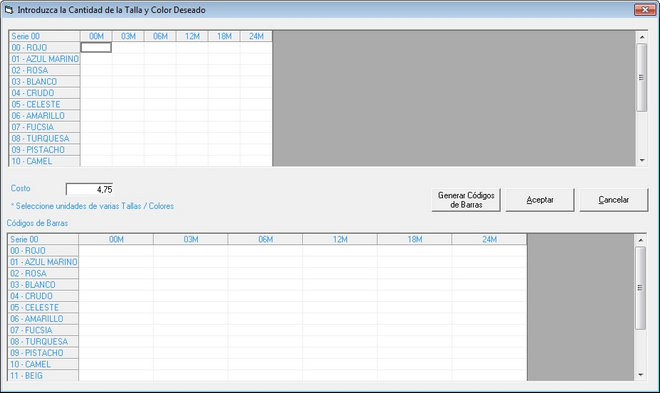Select row 08 - TURQUESA in top grid
The width and height of the screenshot is (660, 393).
point(44,138)
